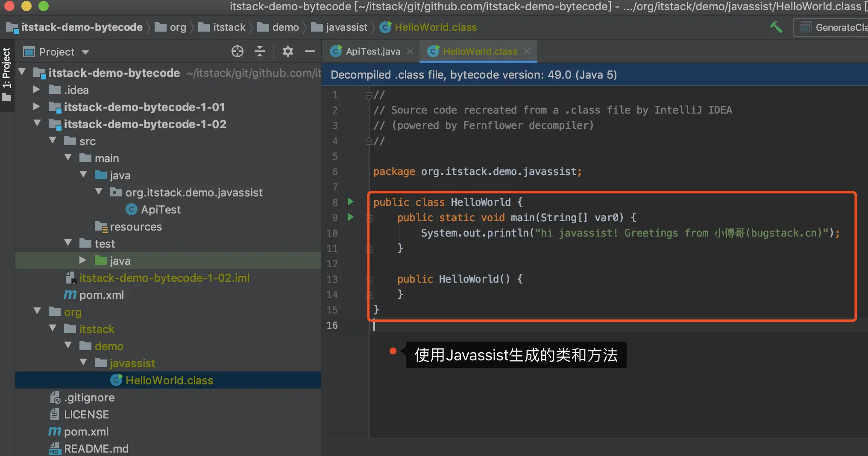This screenshot has height=456, width=868.
Task: Collapse the src folder
Action: pyautogui.click(x=52, y=140)
